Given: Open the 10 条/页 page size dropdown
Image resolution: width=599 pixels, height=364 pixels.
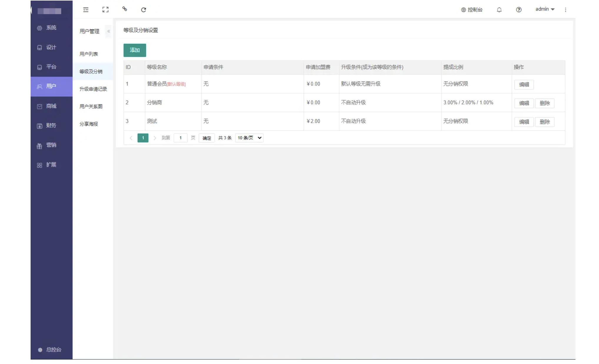Looking at the screenshot, I should pyautogui.click(x=249, y=138).
